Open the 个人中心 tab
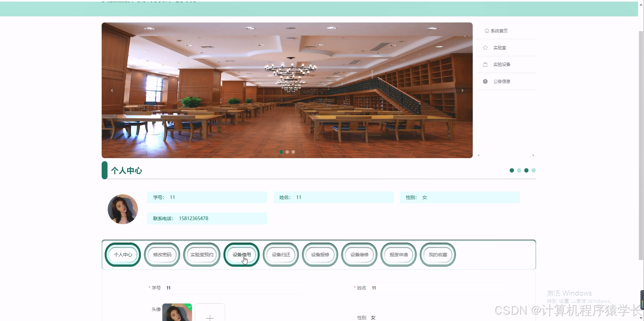The image size is (644, 321). [x=123, y=255]
